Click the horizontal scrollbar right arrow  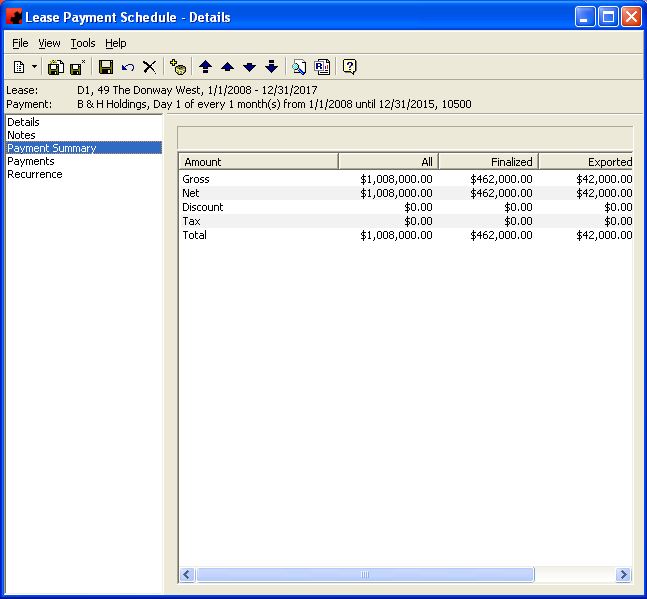(624, 575)
